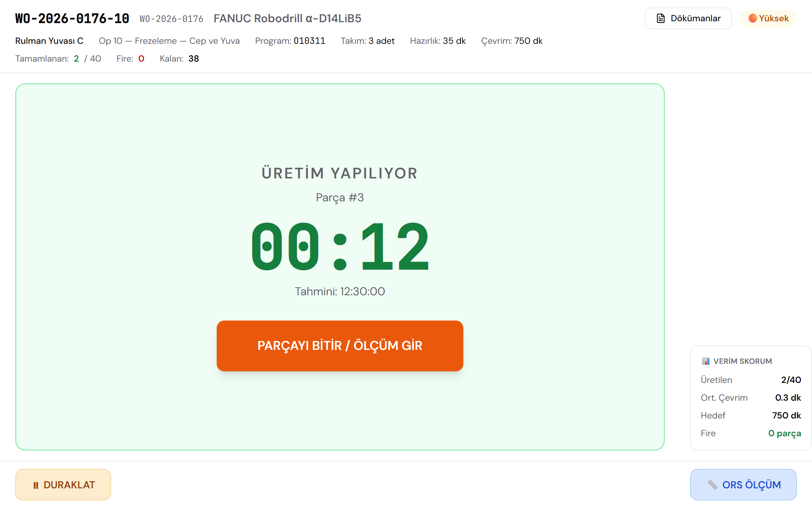Click Fire 0 parça row in score panel

click(750, 433)
